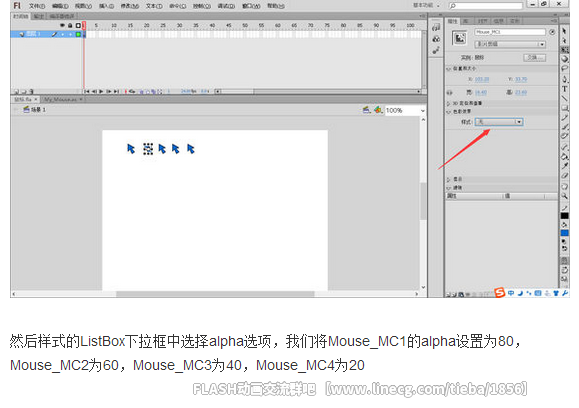
Task: Click the Y position value
Action: pyautogui.click(x=521, y=79)
